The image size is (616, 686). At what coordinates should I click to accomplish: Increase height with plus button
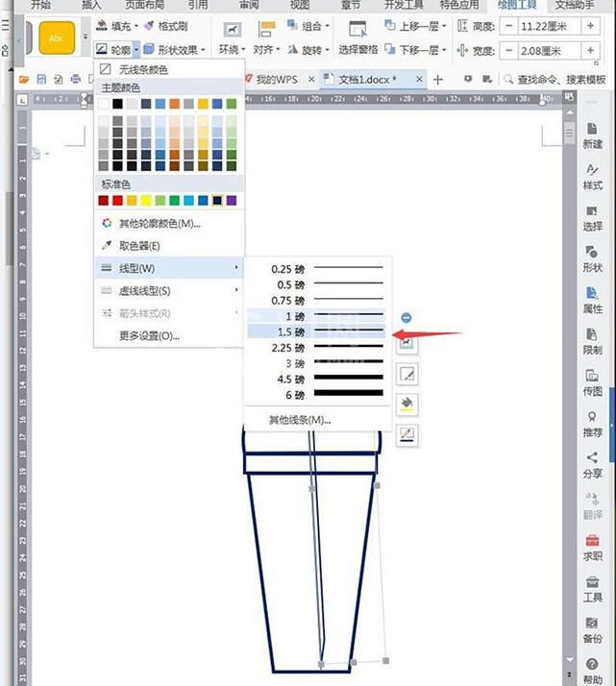point(591,26)
